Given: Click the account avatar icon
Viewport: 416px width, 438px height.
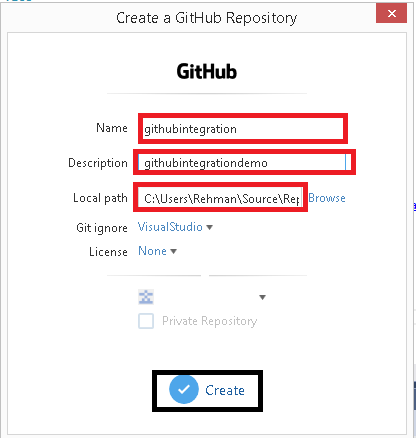Looking at the screenshot, I should point(146,297).
